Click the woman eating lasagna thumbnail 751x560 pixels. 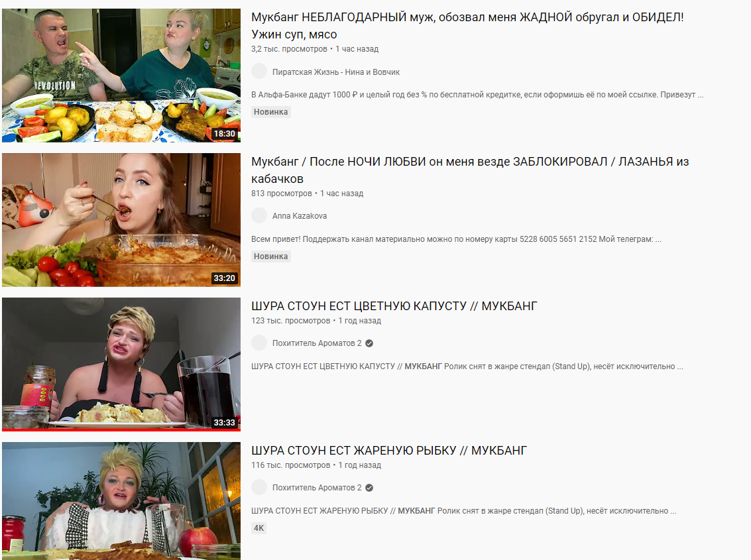[121, 220]
